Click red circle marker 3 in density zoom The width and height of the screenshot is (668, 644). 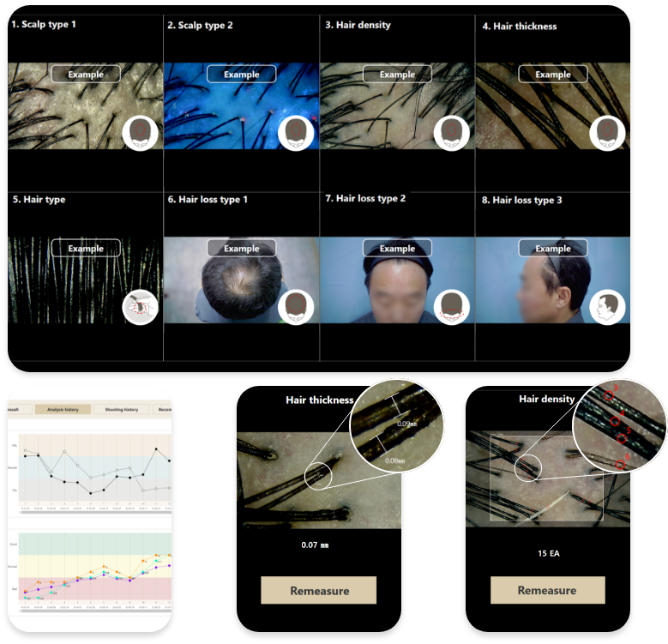point(609,395)
